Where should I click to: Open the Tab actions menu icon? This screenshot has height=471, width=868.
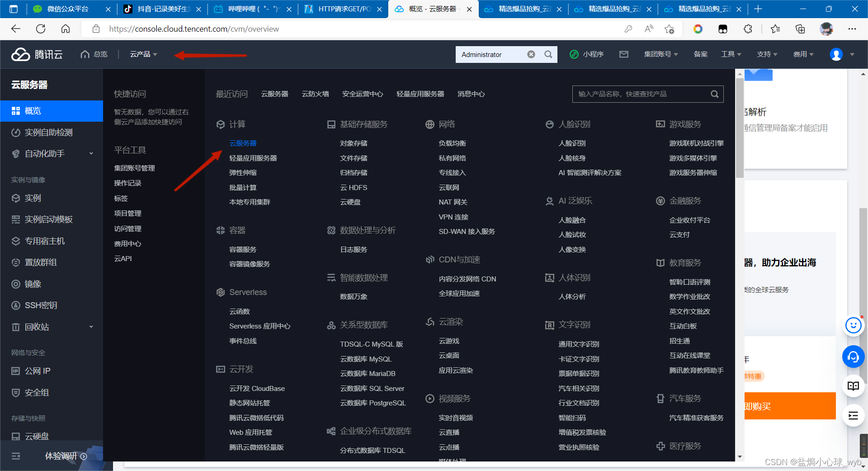tap(14, 9)
